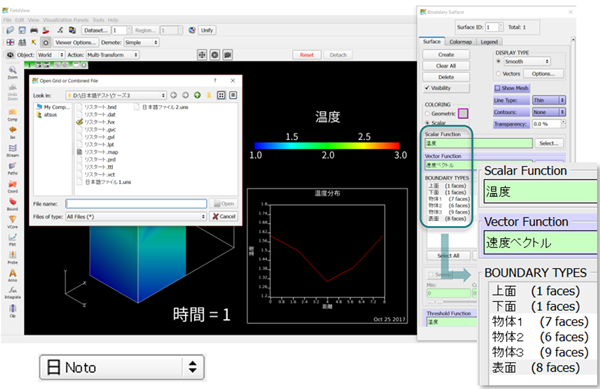Click the back arrow in file dialog
This screenshot has width=600, height=389.
pos(173,95)
